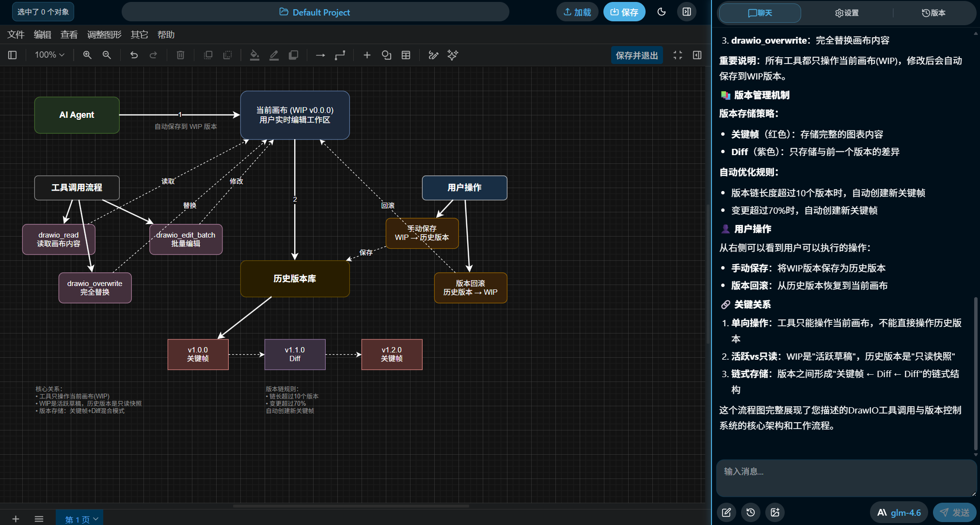Toggle fullscreen mode icon
The image size is (980, 525).
tap(678, 55)
